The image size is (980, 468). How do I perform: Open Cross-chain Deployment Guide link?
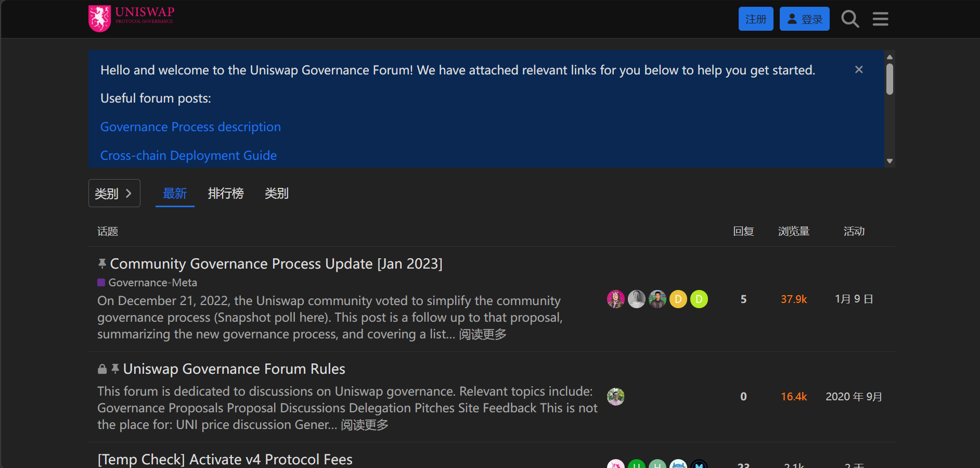(x=188, y=156)
